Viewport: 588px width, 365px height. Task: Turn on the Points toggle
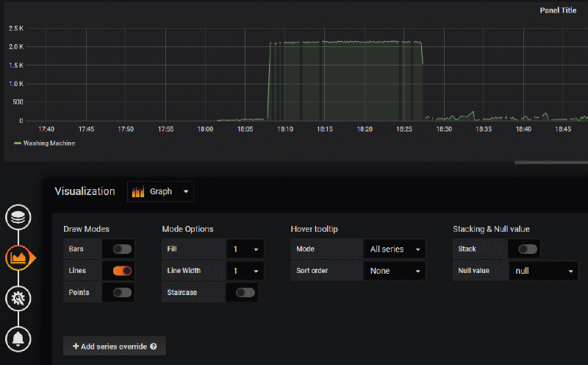(x=122, y=292)
